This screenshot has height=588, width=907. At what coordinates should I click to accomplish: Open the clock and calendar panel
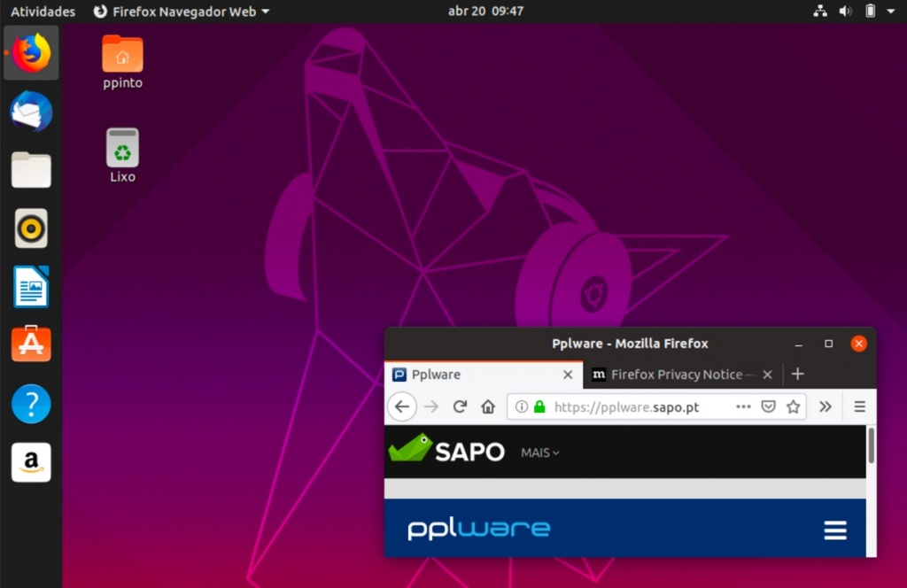486,11
